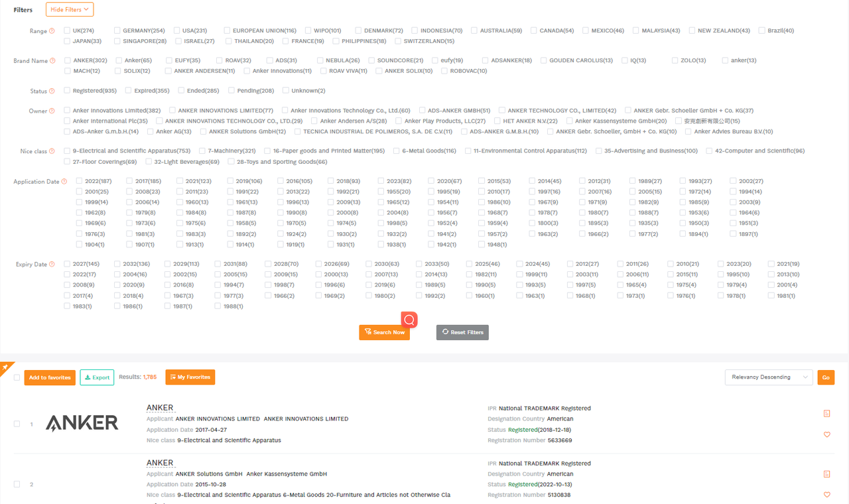
Task: Click the help icon beside Application Date
Action: pyautogui.click(x=64, y=182)
